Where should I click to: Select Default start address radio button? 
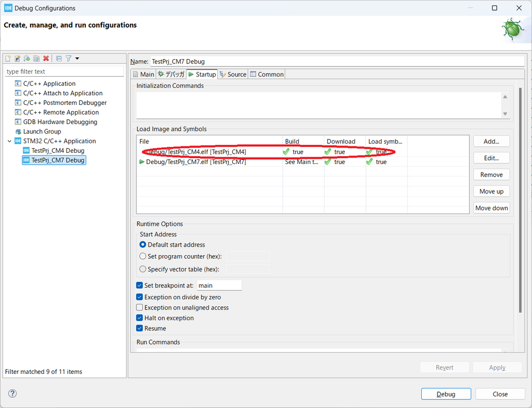coord(143,244)
